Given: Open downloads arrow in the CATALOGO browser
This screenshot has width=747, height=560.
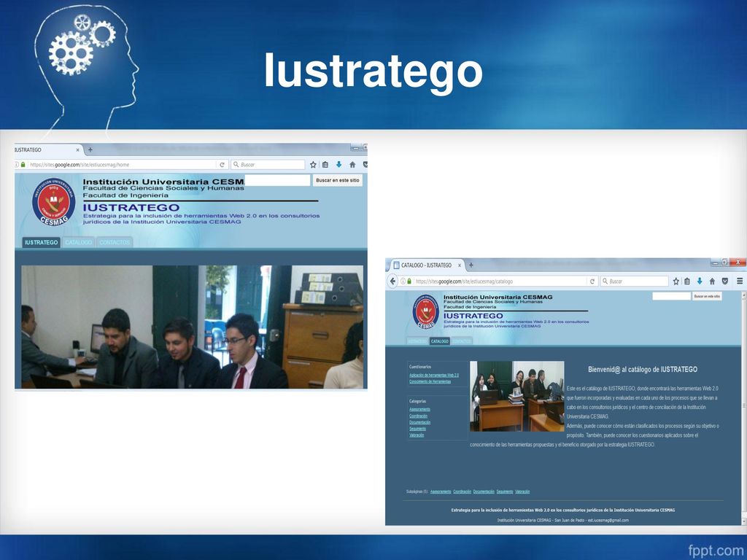Looking at the screenshot, I should pos(700,281).
